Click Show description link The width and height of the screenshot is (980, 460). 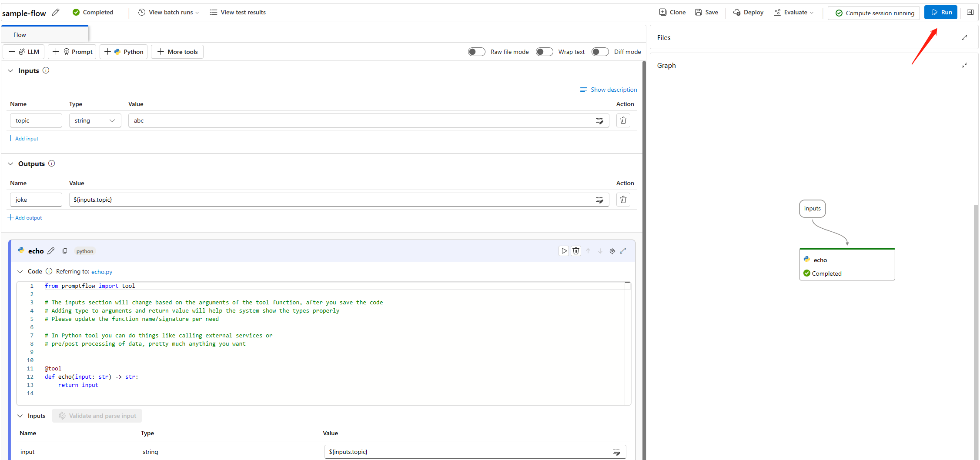click(x=614, y=90)
